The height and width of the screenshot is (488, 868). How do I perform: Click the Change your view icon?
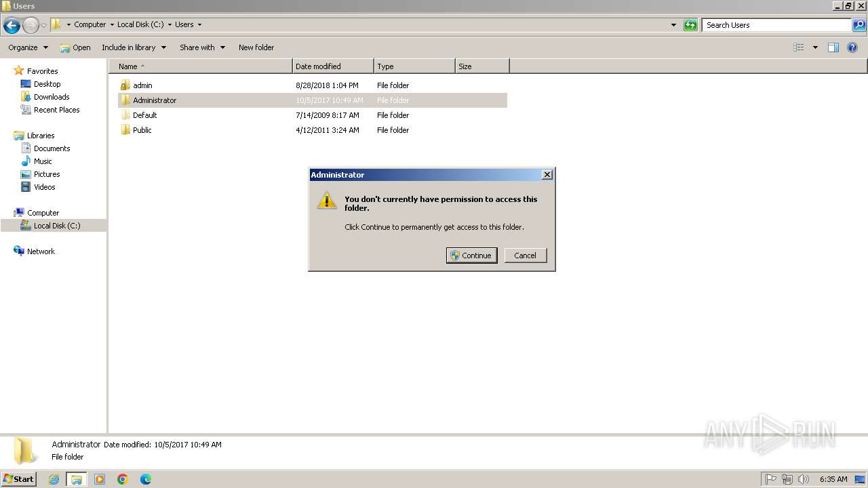tap(799, 47)
